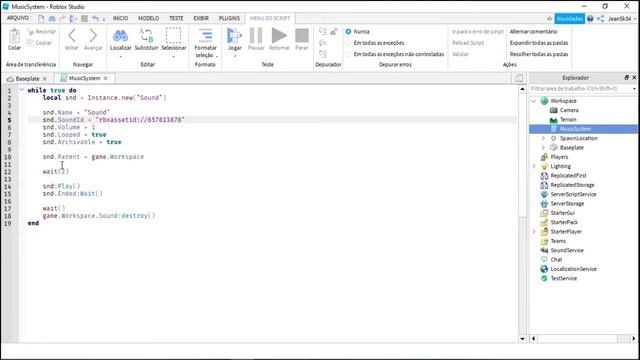Open the Localizar dropdown arrow
This screenshot has height=360, width=640.
120,56
